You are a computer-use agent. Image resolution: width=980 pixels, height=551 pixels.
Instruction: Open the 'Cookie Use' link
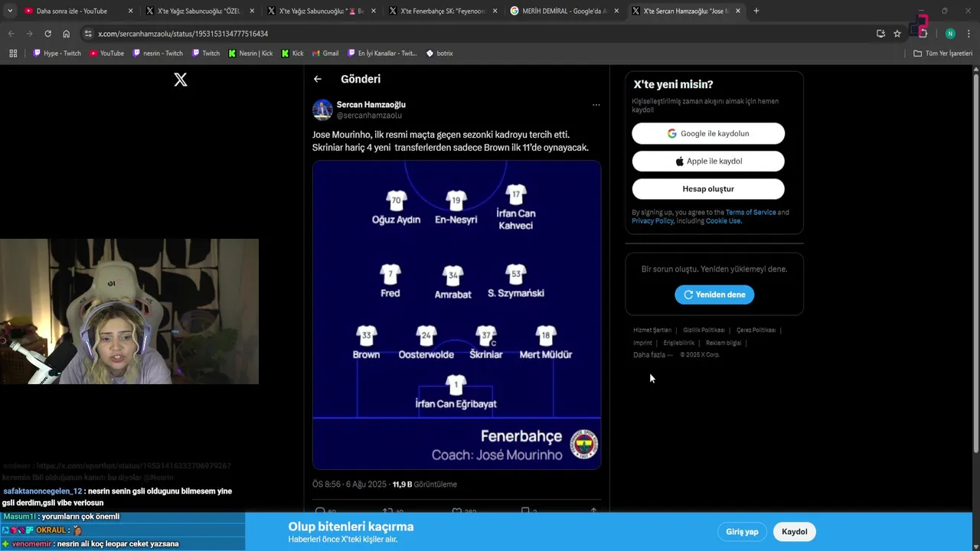(723, 221)
